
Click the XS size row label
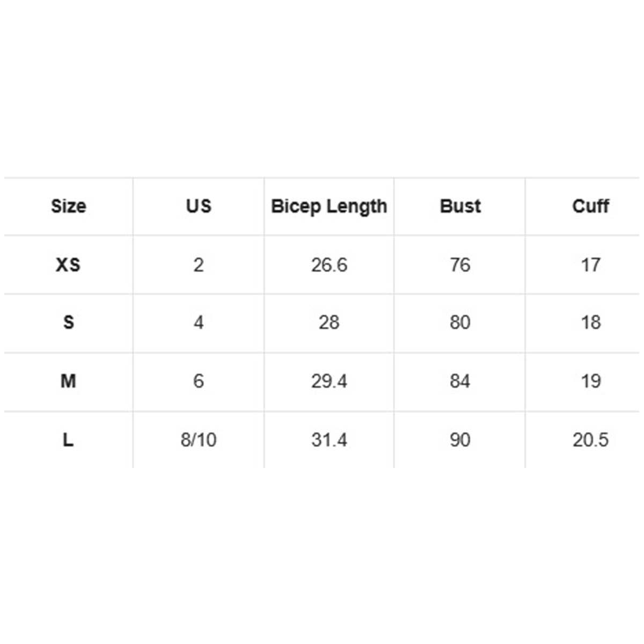(x=68, y=265)
